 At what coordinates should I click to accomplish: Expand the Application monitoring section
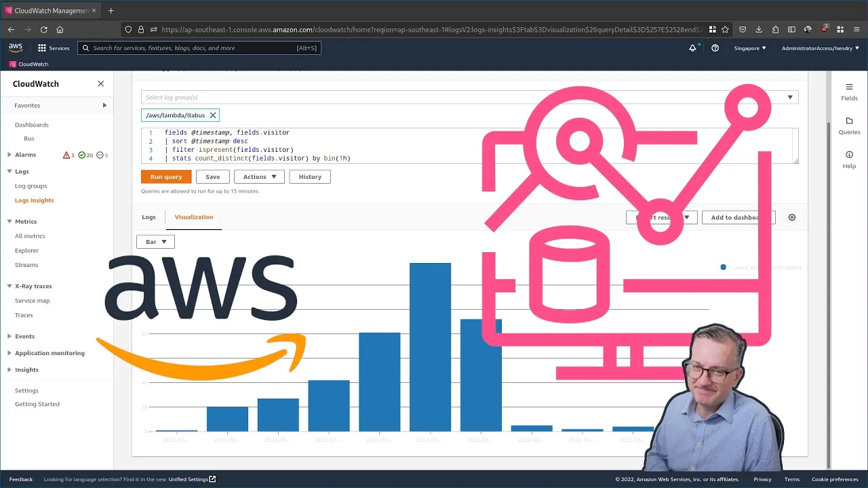(9, 353)
